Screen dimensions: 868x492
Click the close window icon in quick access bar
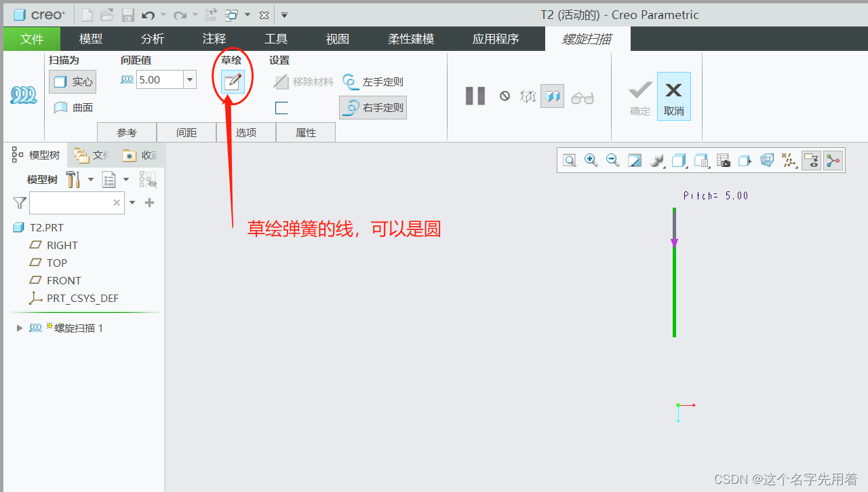264,14
